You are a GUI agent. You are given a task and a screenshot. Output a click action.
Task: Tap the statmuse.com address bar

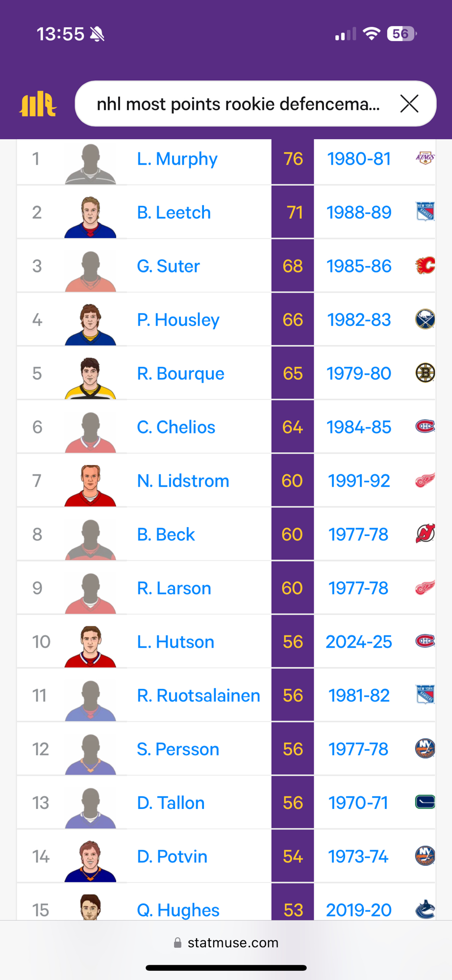pyautogui.click(x=226, y=943)
